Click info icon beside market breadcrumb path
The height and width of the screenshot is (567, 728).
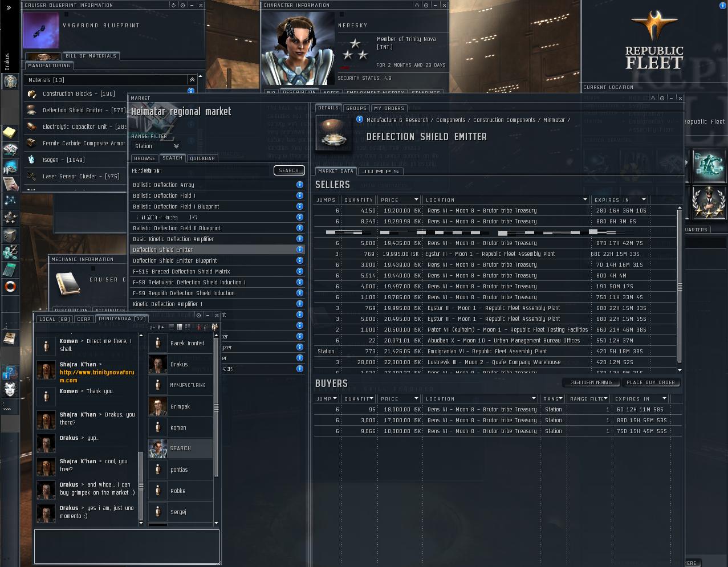[359, 119]
